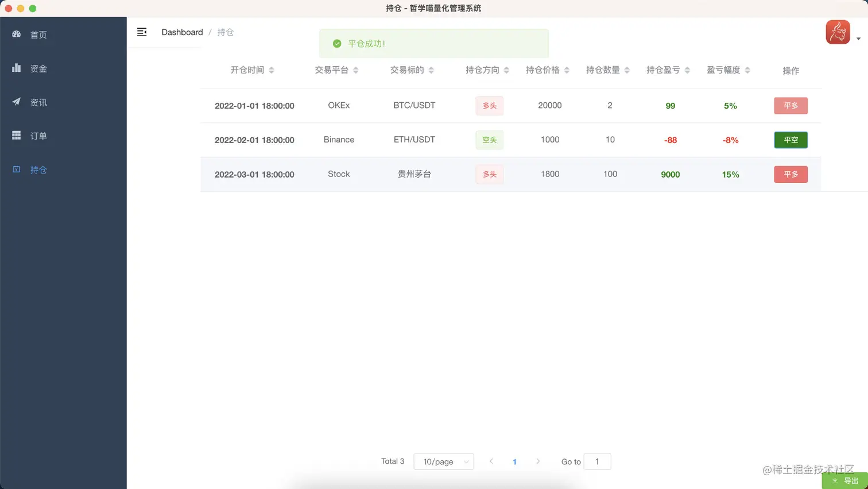Image resolution: width=868 pixels, height=489 pixels.
Task: Click the -8% loss percentage
Action: (x=730, y=140)
